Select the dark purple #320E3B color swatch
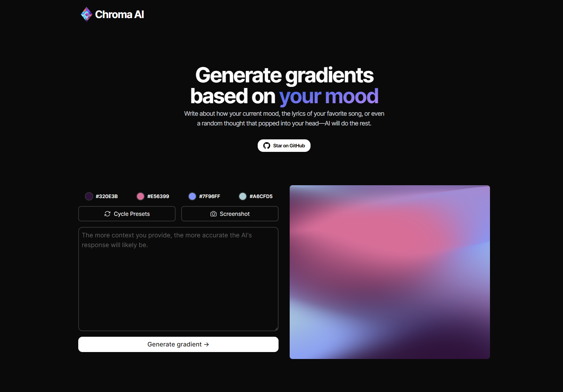 (x=89, y=196)
